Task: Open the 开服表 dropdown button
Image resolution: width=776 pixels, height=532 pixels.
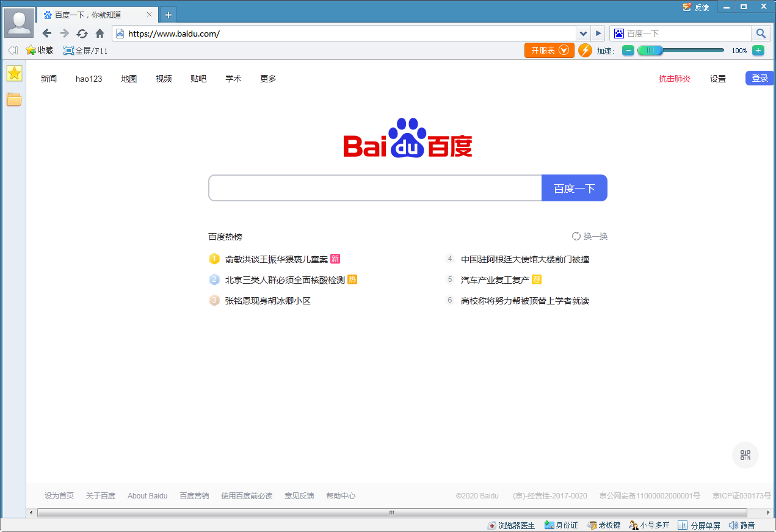Action: (x=549, y=51)
